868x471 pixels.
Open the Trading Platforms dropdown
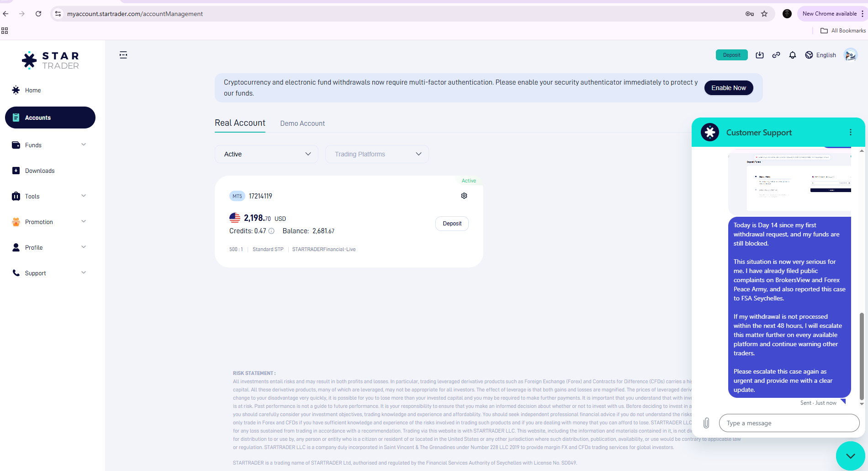click(x=377, y=154)
